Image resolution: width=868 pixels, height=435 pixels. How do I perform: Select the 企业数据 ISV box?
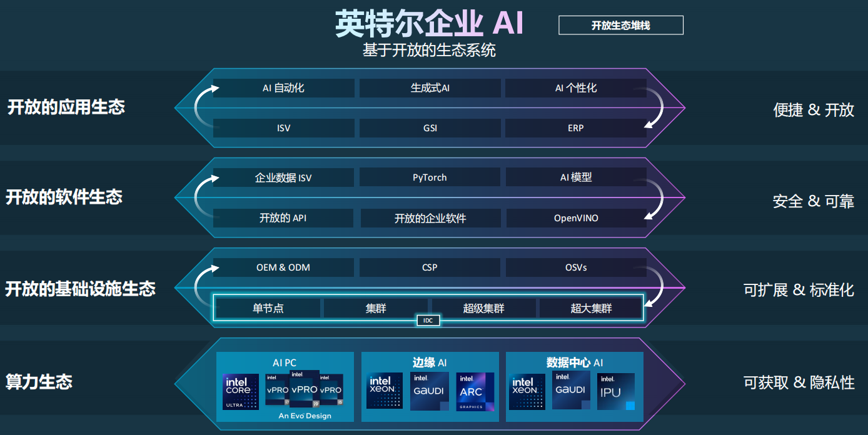coord(283,177)
